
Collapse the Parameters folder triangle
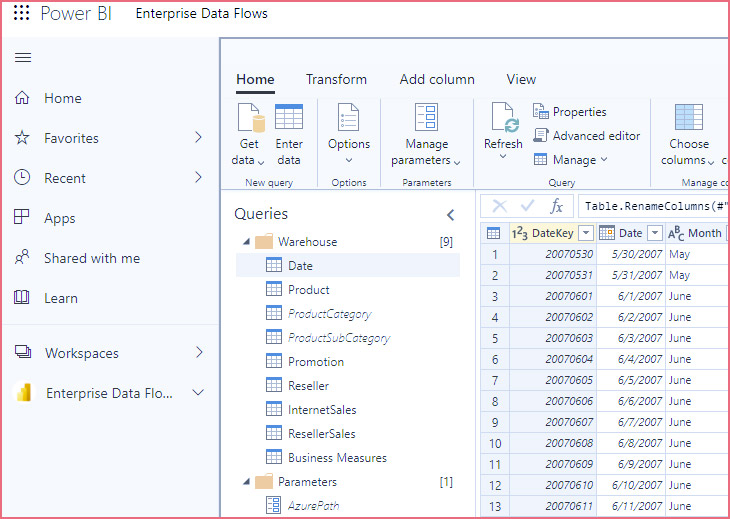(246, 481)
